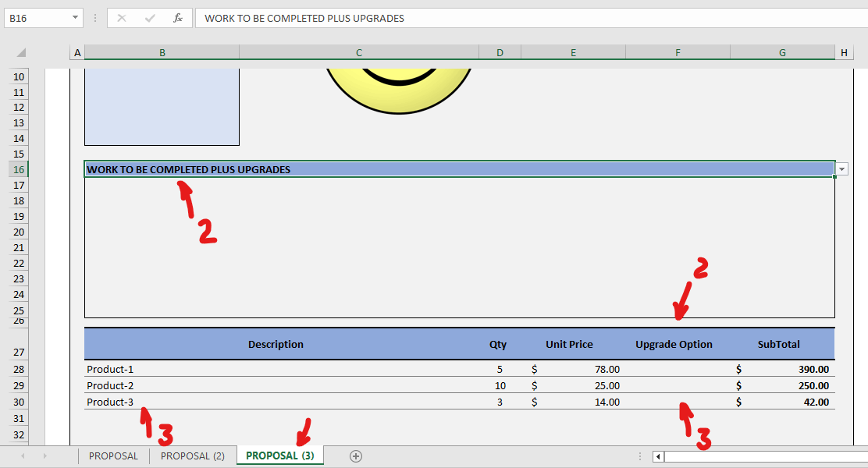Click the horizontal scrollbar left arrow
This screenshot has height=468, width=868.
coord(658,456)
